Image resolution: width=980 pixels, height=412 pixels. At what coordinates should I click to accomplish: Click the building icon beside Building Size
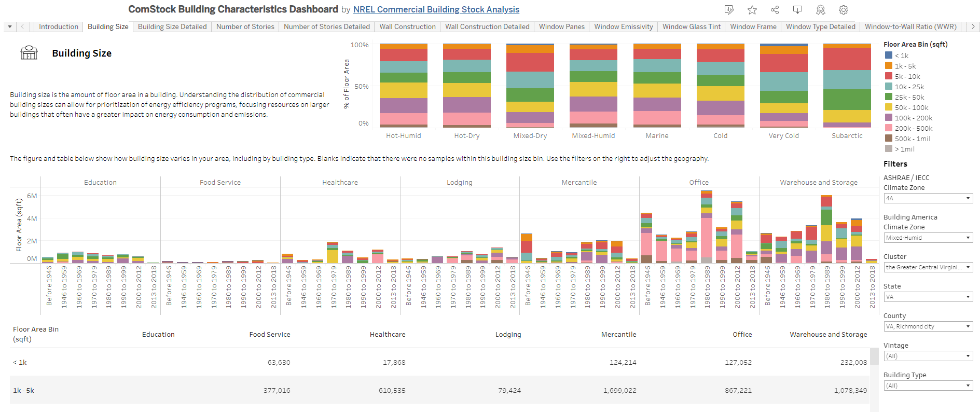click(x=29, y=53)
